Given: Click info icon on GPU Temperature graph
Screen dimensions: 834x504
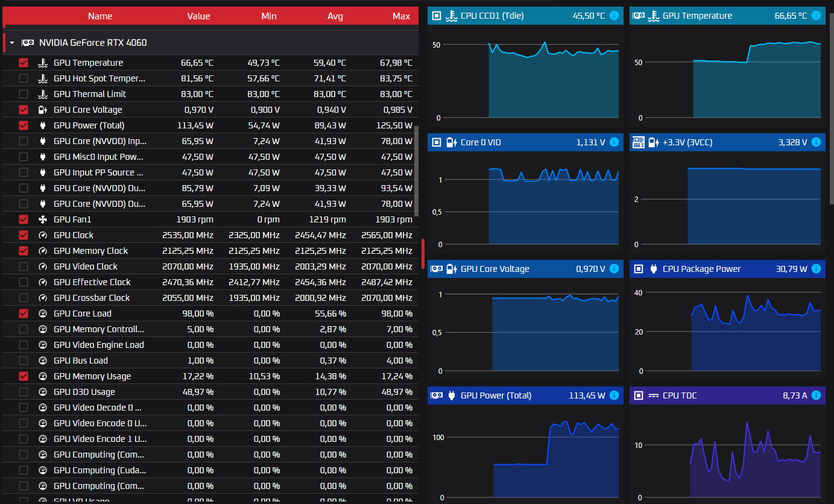Looking at the screenshot, I should tap(816, 16).
